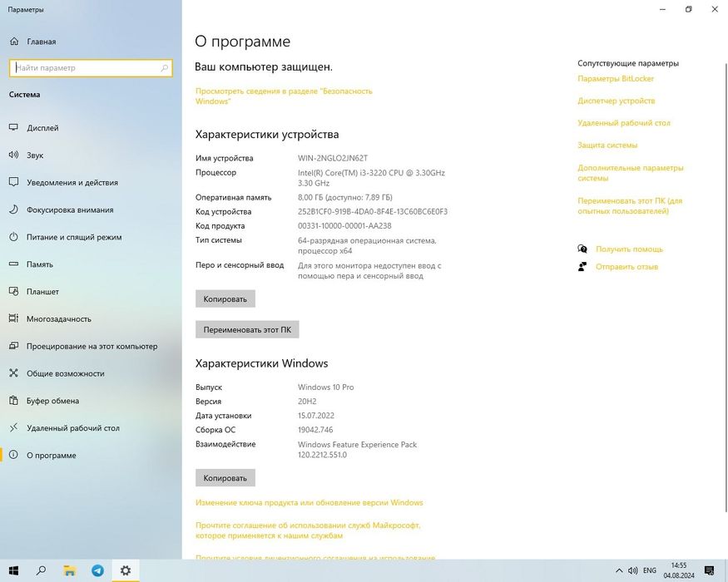Image resolution: width=728 pixels, height=582 pixels.
Task: Click the Отправить отзыв person icon
Action: pos(582,266)
